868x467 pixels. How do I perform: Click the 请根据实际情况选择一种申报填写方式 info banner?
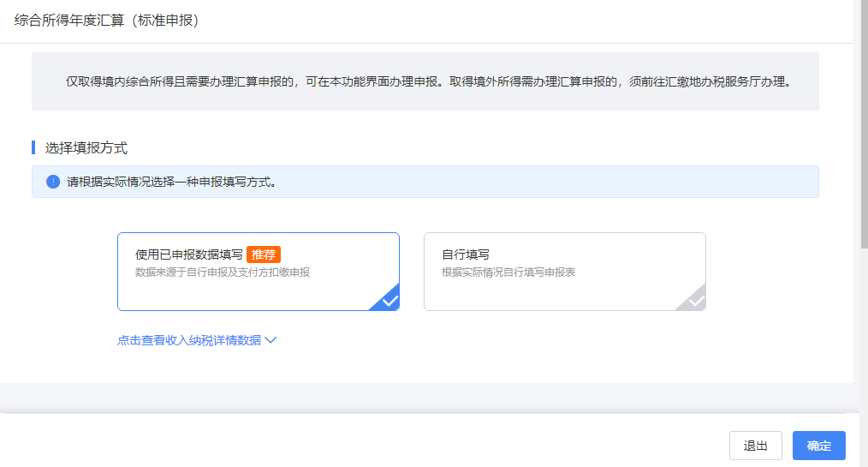click(425, 182)
